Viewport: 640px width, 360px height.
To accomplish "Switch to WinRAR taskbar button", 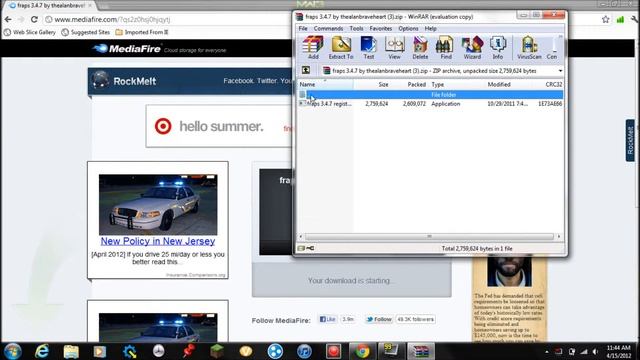I will [420, 351].
